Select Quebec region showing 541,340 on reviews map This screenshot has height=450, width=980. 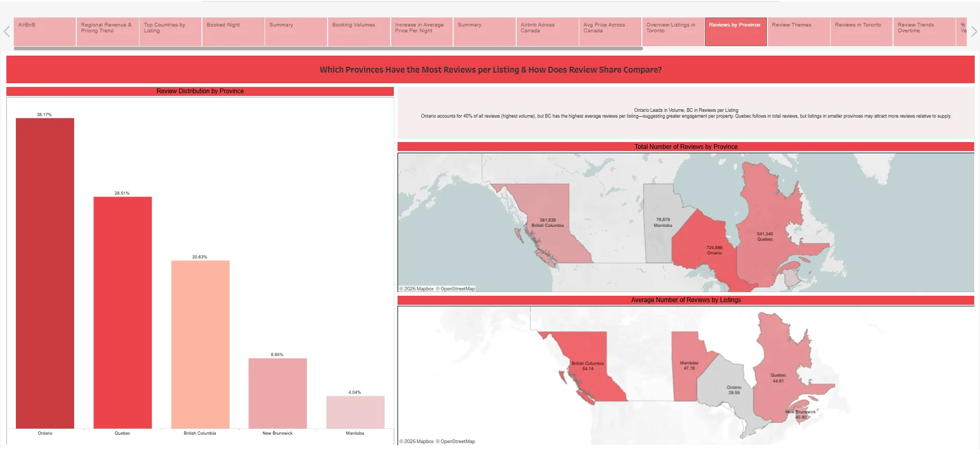pyautogui.click(x=765, y=236)
